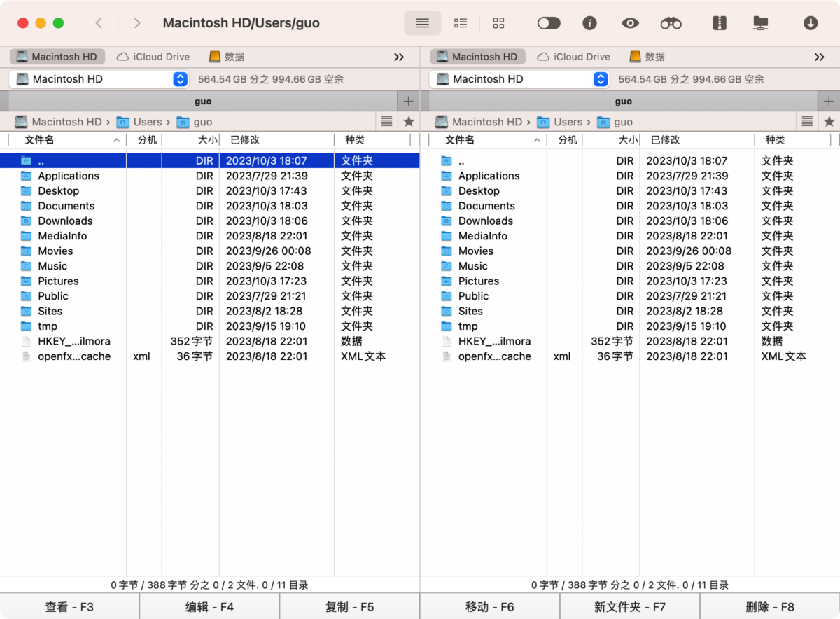Screen dimensions: 840x619
Task: Select right pane Macintosh HD drive tab
Action: click(477, 57)
